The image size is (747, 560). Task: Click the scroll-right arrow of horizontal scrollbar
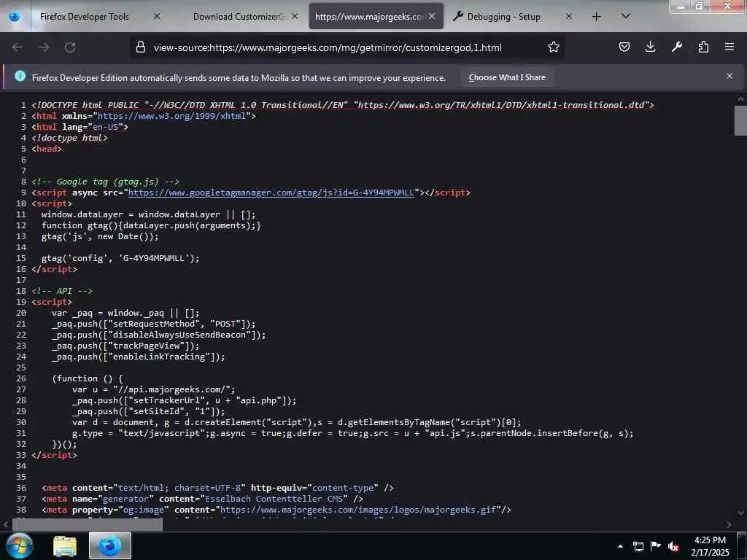pos(729,524)
